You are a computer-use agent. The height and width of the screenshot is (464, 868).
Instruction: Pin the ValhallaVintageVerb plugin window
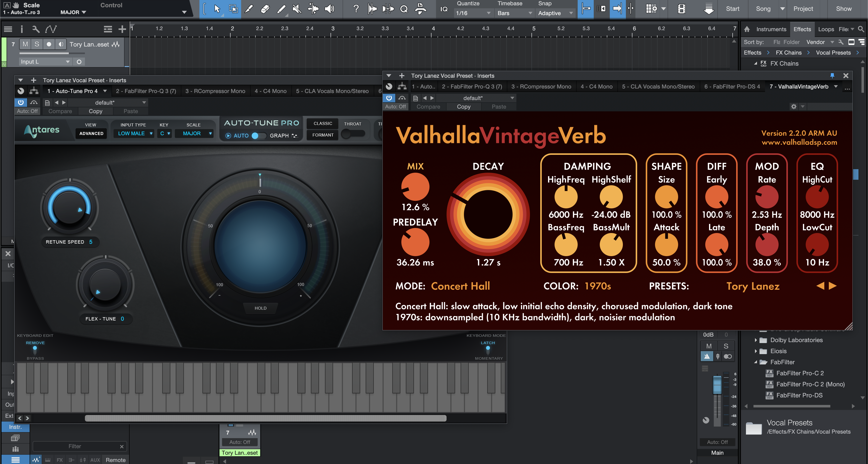coord(832,76)
